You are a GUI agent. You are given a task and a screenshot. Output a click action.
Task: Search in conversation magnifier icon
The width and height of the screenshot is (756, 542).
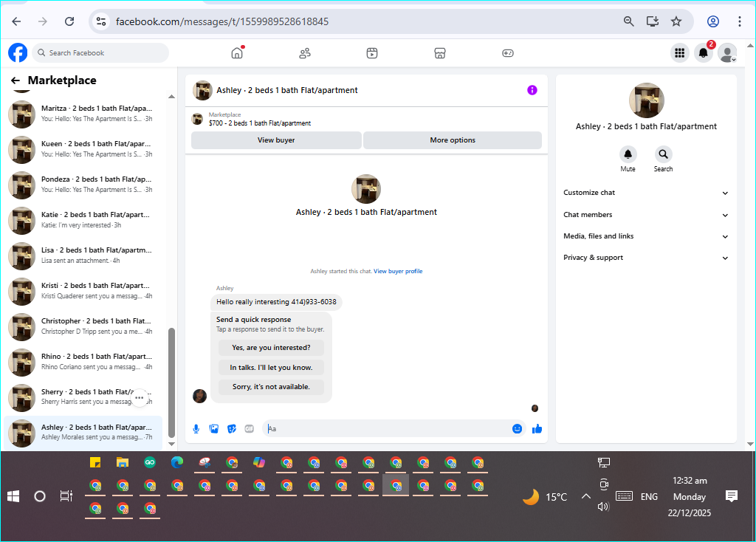click(664, 154)
